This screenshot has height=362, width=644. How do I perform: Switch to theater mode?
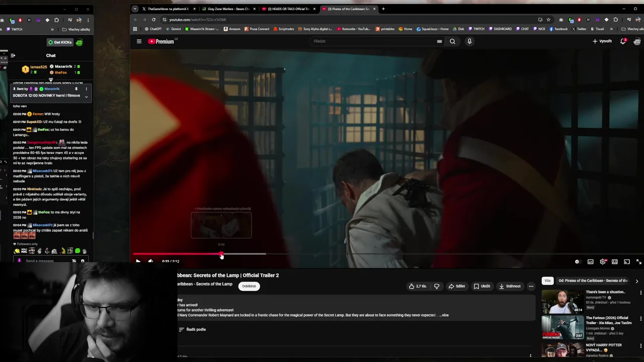click(614, 261)
